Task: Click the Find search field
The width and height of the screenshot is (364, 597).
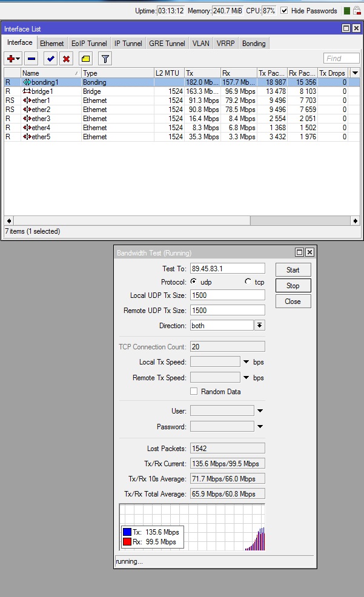Action: pyautogui.click(x=342, y=58)
